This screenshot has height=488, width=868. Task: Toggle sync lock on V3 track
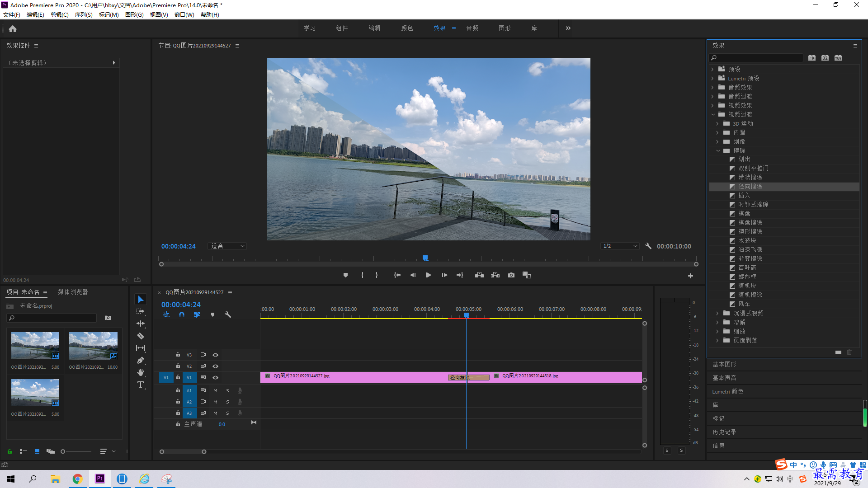(203, 355)
